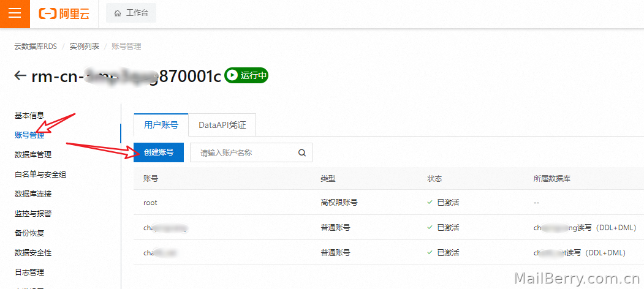Open 白名单与安全组 in sidebar

(40, 175)
